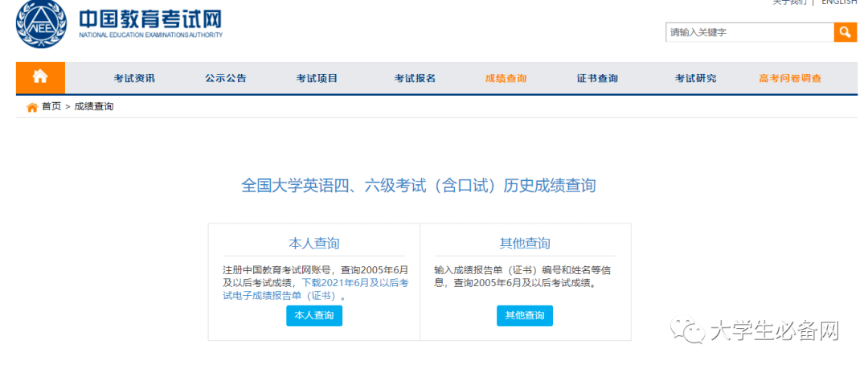Select the 考试项目 navigation item

(x=317, y=78)
